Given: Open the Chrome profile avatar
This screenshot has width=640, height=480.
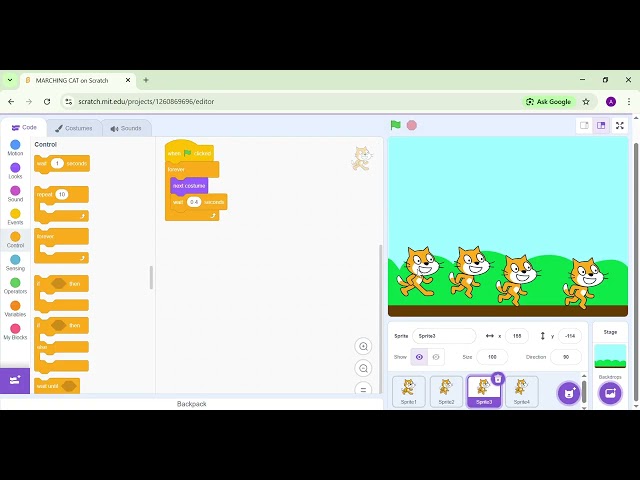Looking at the screenshot, I should [611, 102].
